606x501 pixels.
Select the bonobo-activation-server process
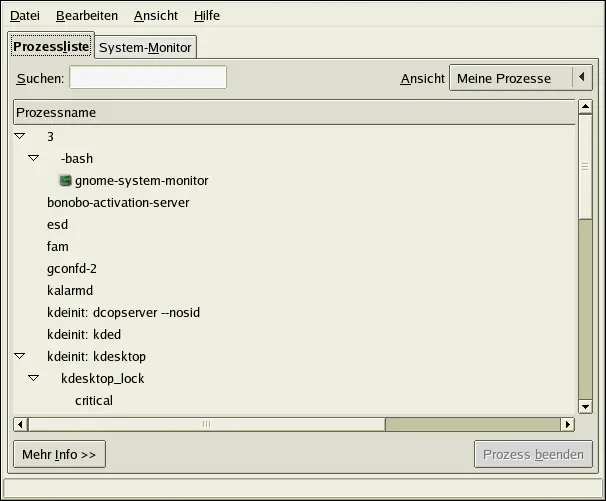(118, 203)
